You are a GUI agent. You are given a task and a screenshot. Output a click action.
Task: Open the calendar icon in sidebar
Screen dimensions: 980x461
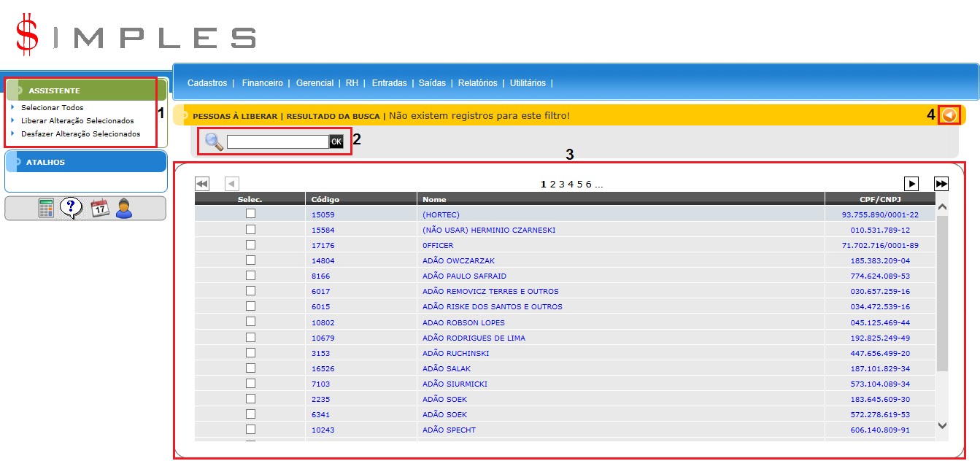(x=100, y=209)
